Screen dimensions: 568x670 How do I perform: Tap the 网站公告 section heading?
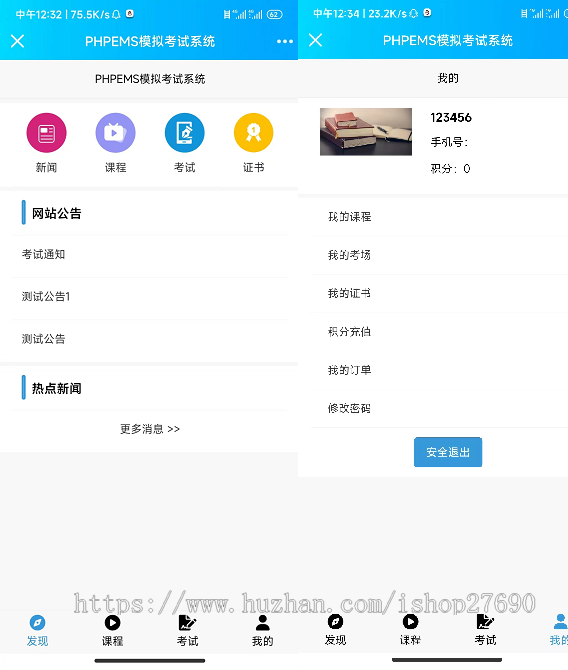56,213
